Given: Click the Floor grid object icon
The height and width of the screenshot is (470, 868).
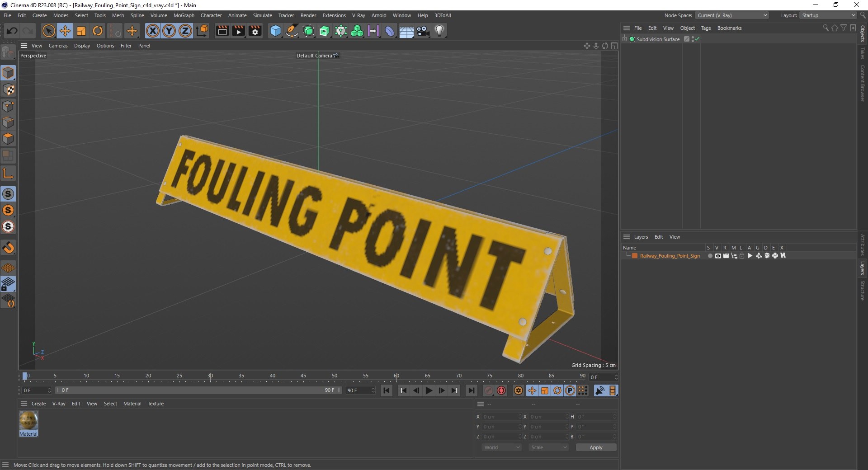Looking at the screenshot, I should [x=406, y=31].
